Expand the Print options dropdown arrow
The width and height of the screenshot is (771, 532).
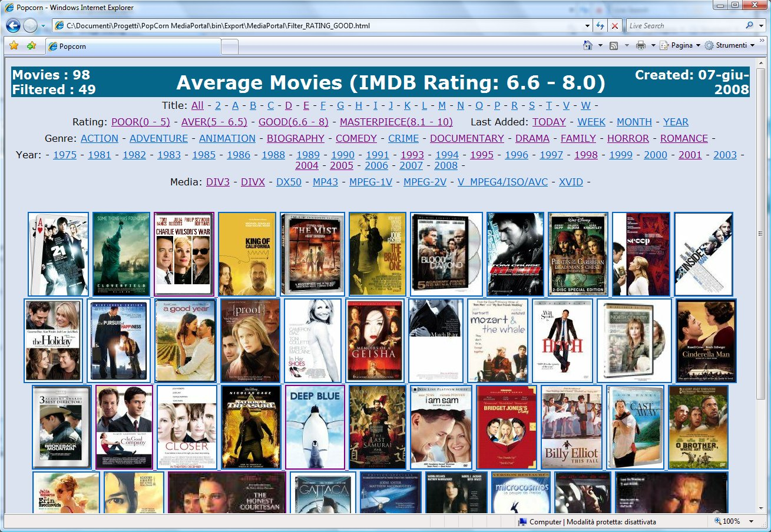click(x=654, y=45)
